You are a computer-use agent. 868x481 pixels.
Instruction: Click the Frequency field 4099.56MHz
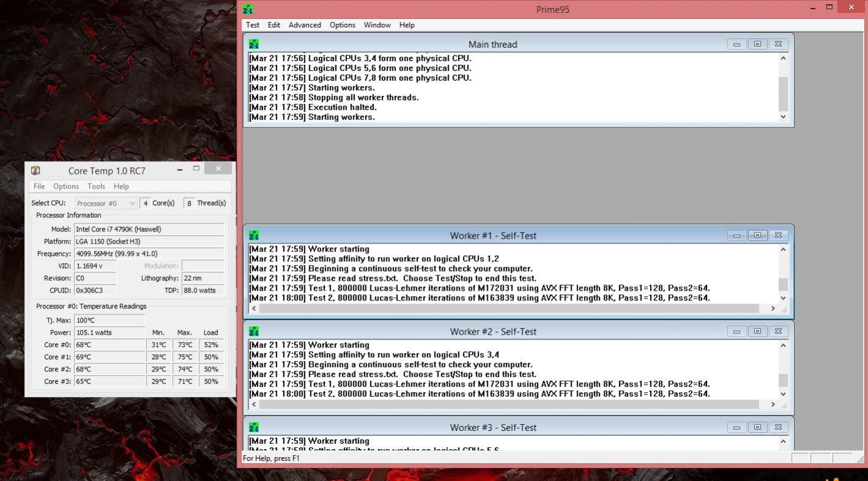tap(149, 253)
